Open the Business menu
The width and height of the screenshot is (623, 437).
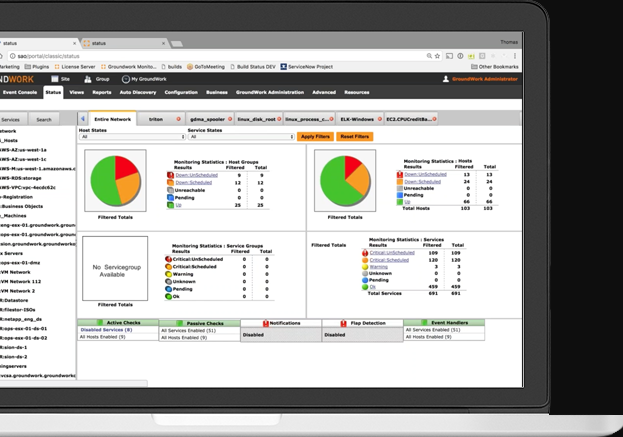[x=217, y=92]
